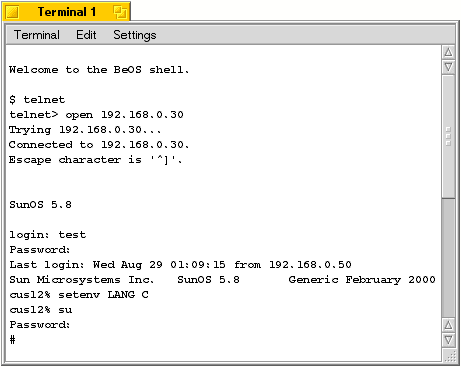Click the top scroll-up arrow
The image size is (461, 367).
click(449, 52)
